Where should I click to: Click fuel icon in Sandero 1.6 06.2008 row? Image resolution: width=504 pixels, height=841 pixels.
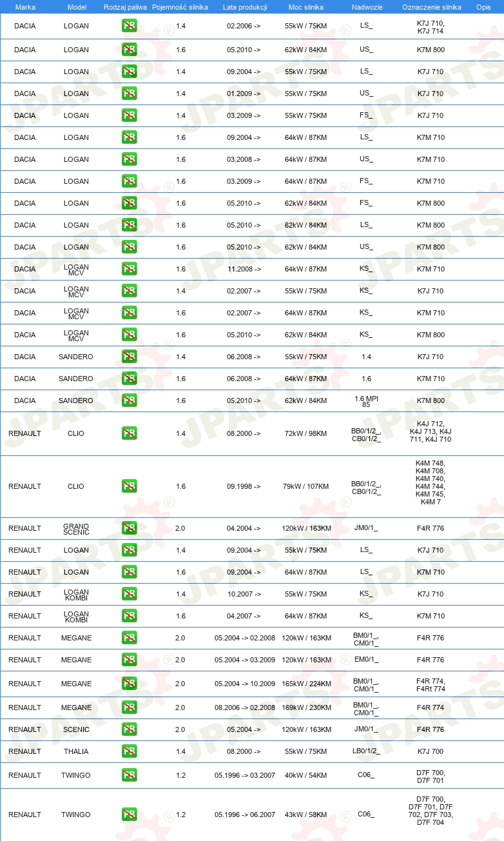(129, 379)
